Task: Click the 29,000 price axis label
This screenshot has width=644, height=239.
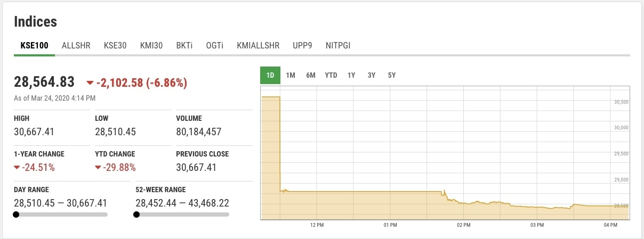Action: (622, 180)
